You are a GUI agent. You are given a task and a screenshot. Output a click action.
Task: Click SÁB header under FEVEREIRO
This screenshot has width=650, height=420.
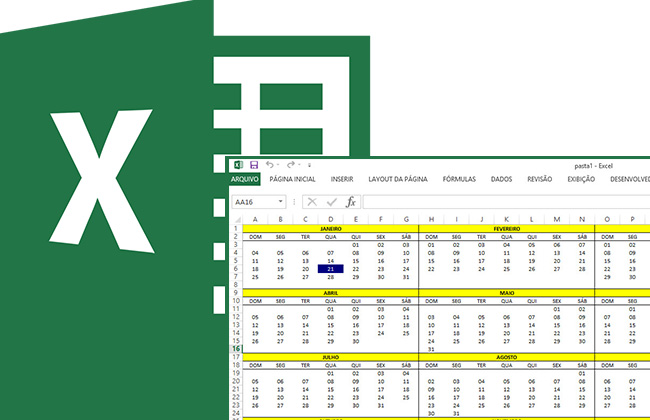[x=582, y=237]
